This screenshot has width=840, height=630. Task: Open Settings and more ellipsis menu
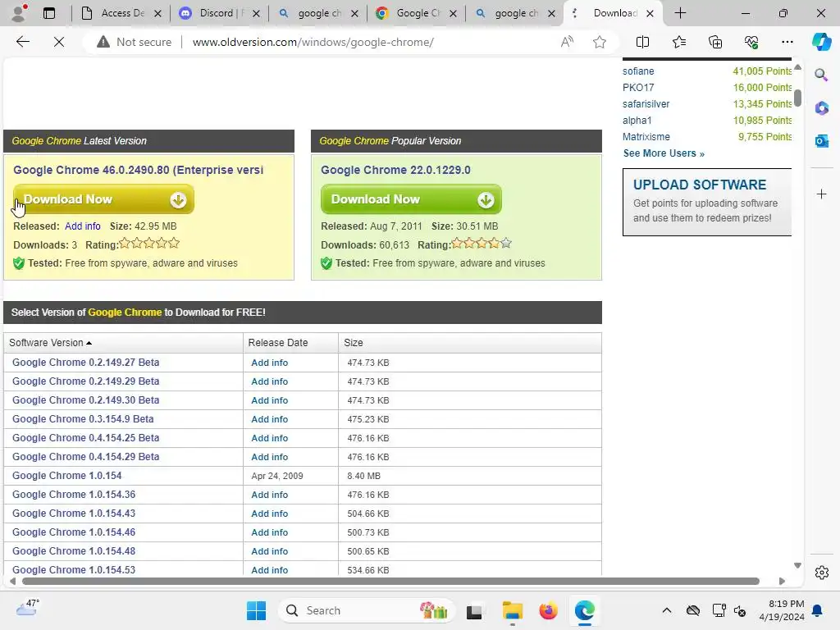[787, 42]
